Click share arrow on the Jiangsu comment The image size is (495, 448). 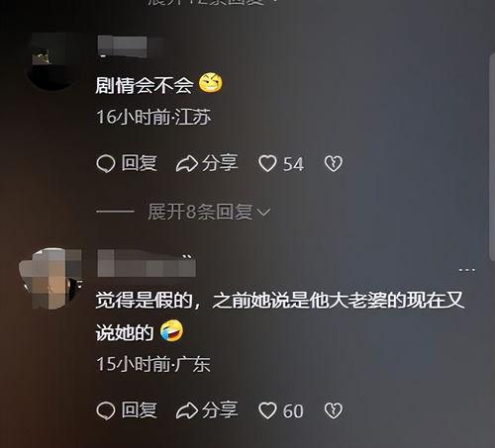coord(187,164)
